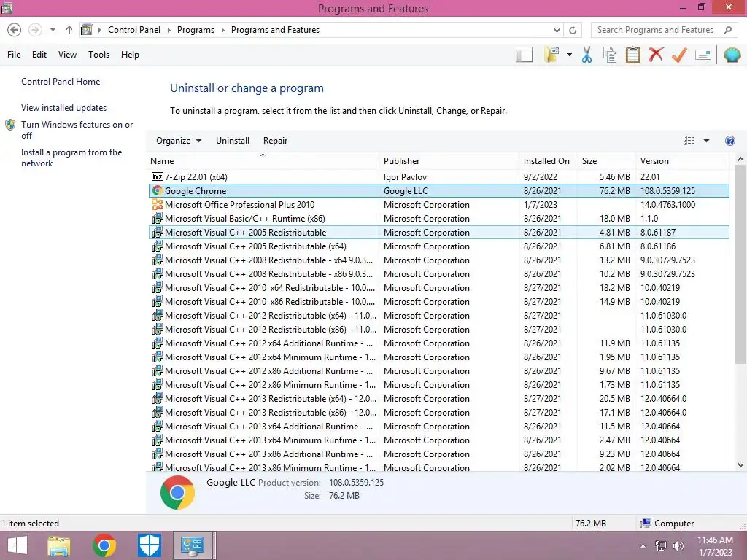Open the dropdown next to folder options icon
The width and height of the screenshot is (747, 560).
click(x=569, y=55)
